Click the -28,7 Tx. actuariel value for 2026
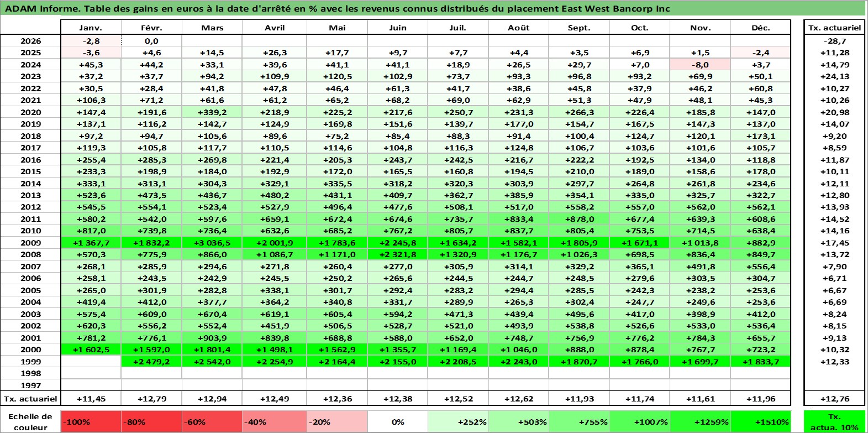868x433 pixels. coord(834,41)
